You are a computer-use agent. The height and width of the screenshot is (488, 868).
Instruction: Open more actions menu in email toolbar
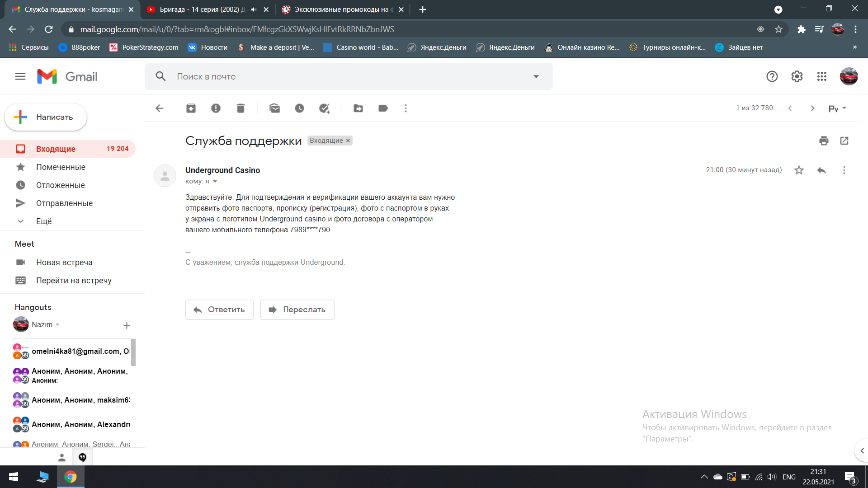[406, 108]
